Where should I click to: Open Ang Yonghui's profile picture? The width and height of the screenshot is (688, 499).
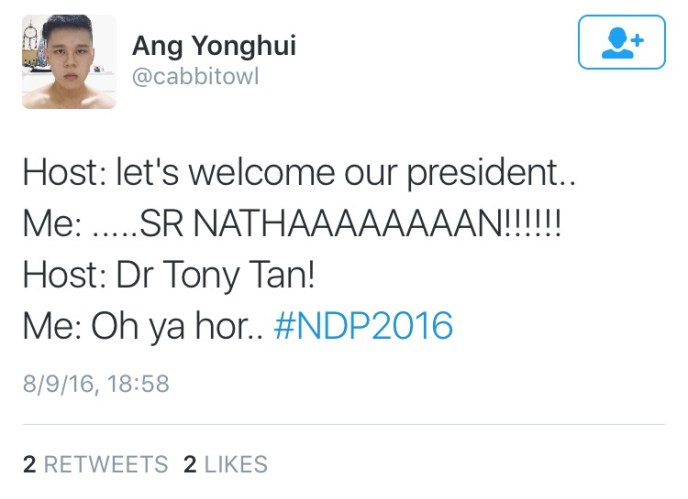pos(69,62)
